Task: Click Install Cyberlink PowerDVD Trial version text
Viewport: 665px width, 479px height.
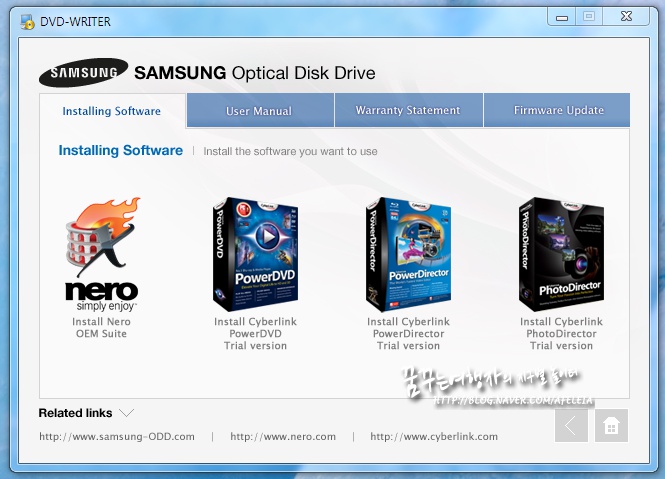Action: click(x=255, y=333)
